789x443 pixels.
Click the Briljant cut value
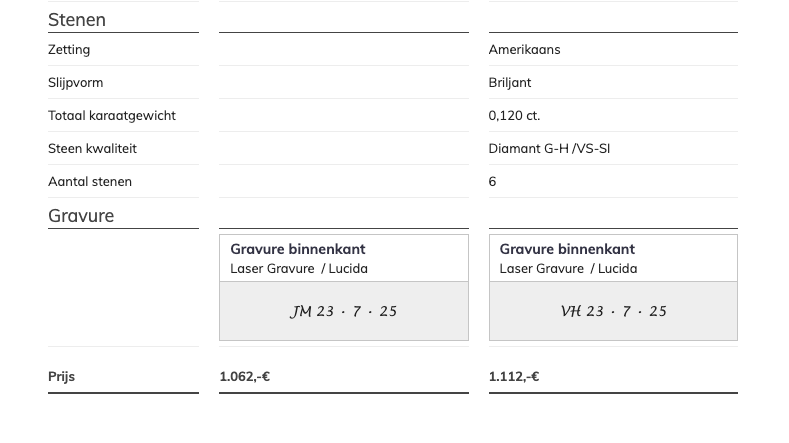pyautogui.click(x=510, y=83)
